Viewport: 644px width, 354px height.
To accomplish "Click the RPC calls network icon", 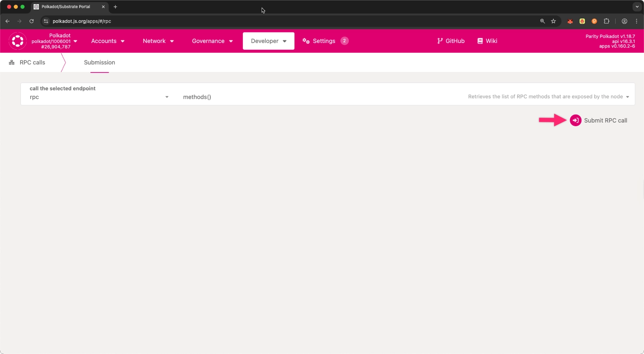I will click(12, 62).
